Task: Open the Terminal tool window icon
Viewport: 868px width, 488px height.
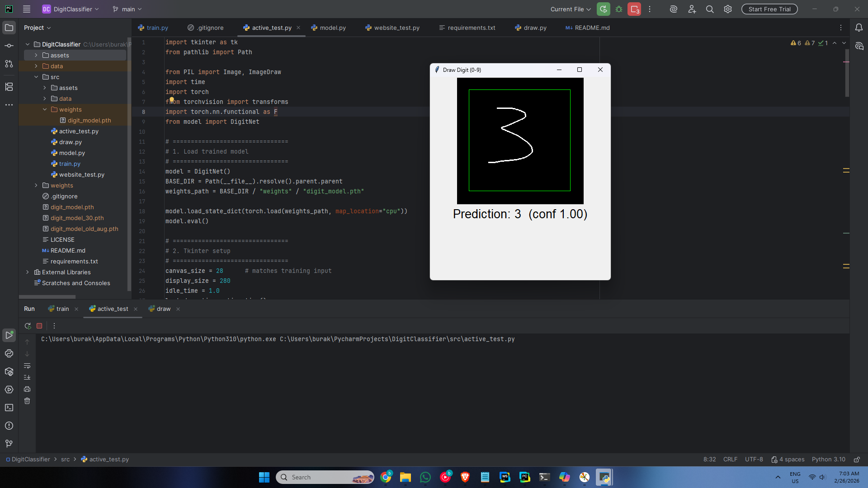Action: pos(9,408)
